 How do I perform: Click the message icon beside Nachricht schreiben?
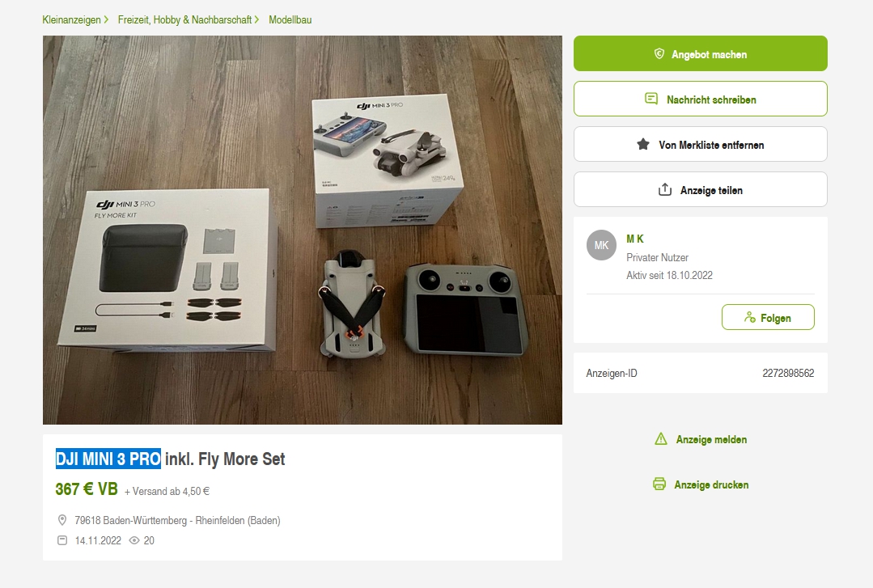(651, 99)
